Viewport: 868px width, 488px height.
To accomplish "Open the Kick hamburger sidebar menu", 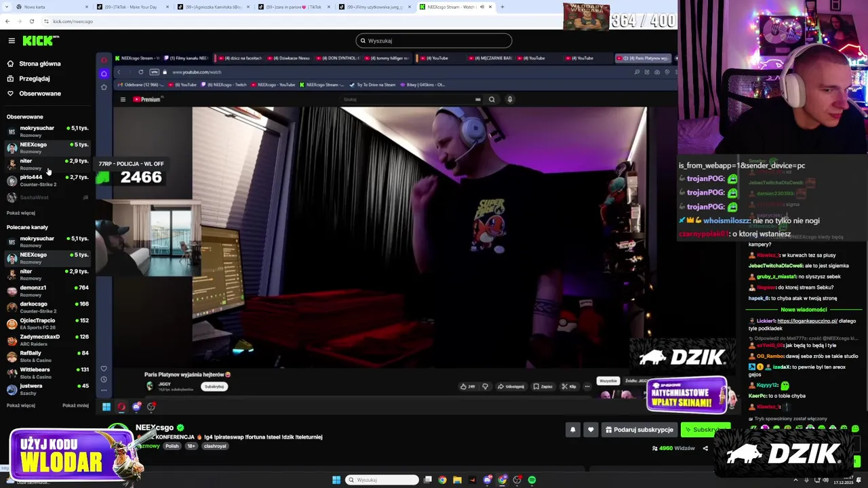I will point(12,41).
